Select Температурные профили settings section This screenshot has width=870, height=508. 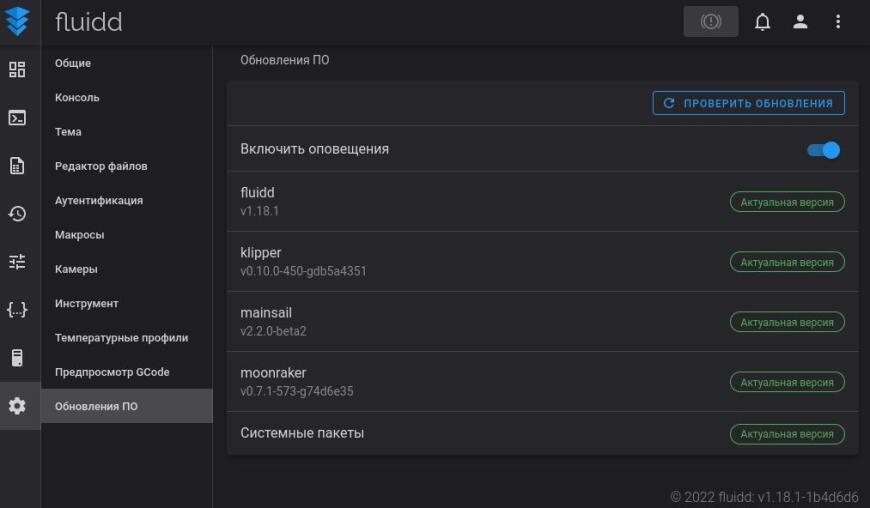tap(127, 338)
